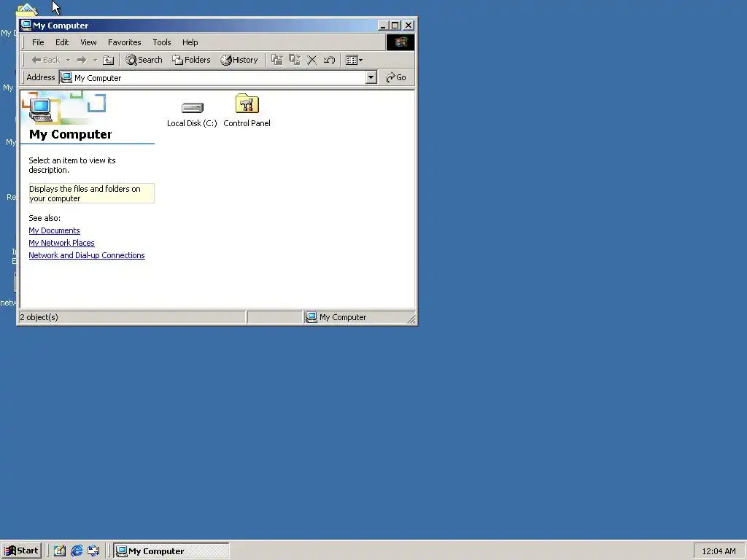Open the Help menu
This screenshot has width=747, height=560.
tap(190, 42)
